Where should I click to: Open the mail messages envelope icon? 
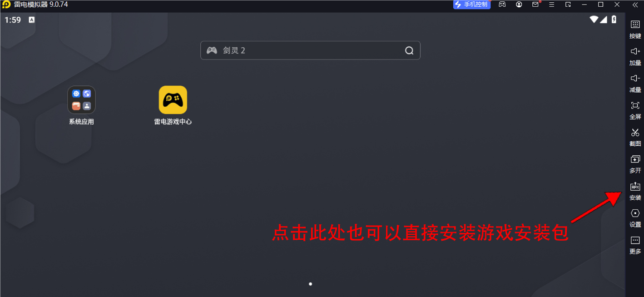tap(535, 5)
